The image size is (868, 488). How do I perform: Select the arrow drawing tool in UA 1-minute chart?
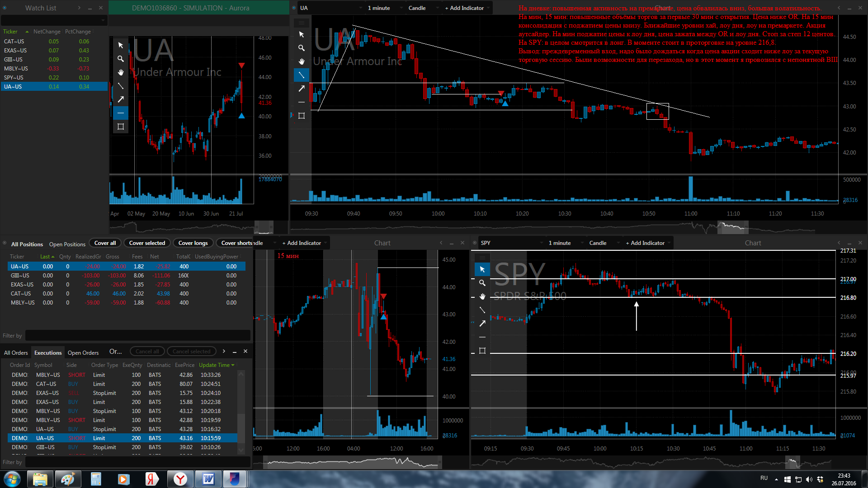(302, 89)
